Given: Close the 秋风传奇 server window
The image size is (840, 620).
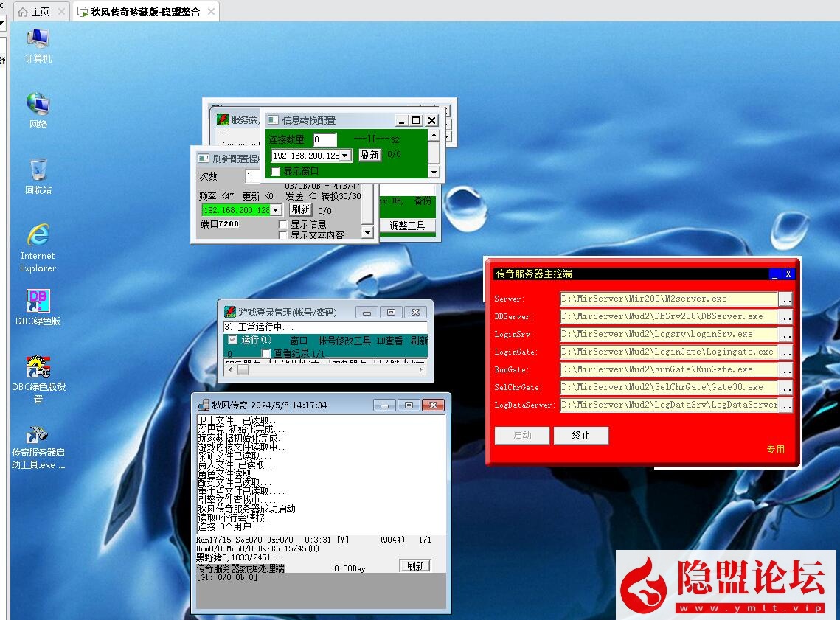Looking at the screenshot, I should tap(433, 405).
